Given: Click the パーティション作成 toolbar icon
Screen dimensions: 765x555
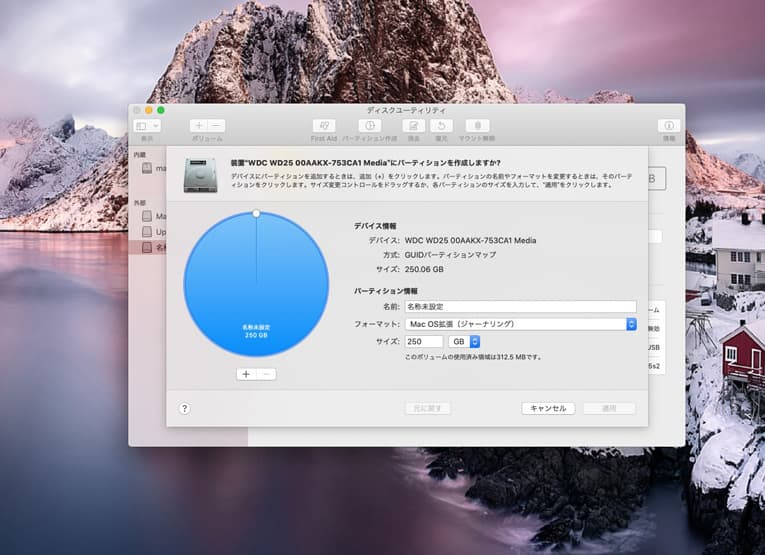Looking at the screenshot, I should click(369, 126).
